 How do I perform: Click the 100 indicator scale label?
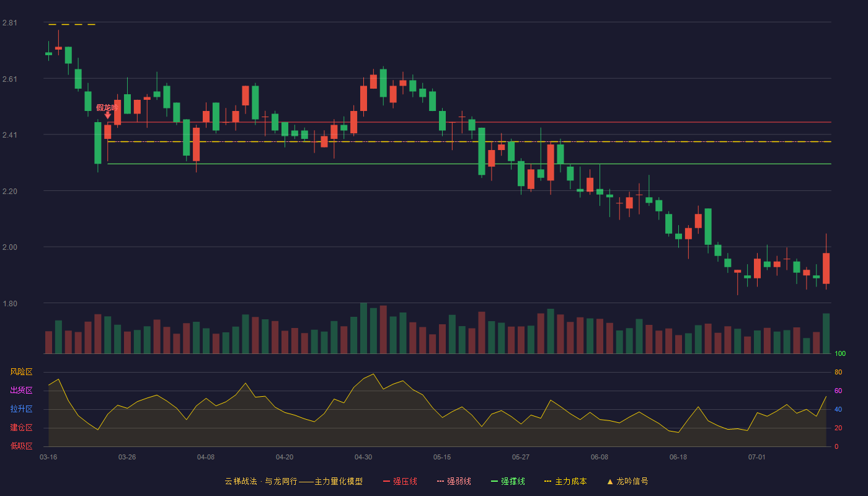tap(840, 354)
